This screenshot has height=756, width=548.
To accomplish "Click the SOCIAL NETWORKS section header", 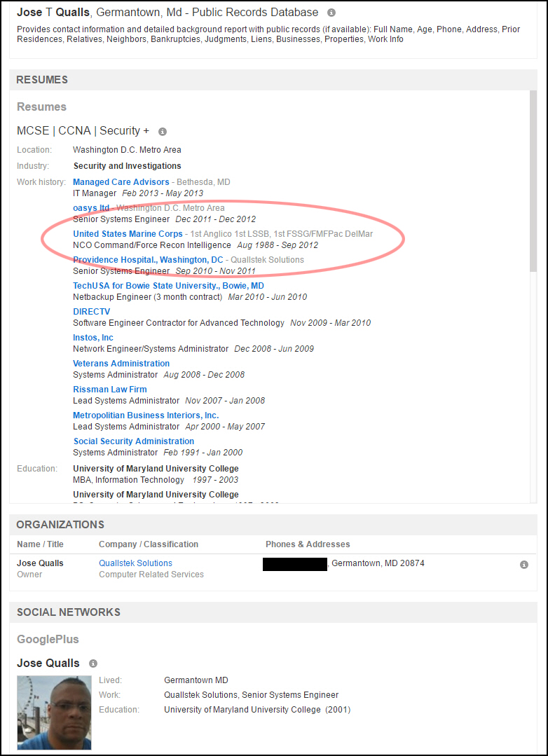I will click(x=68, y=612).
